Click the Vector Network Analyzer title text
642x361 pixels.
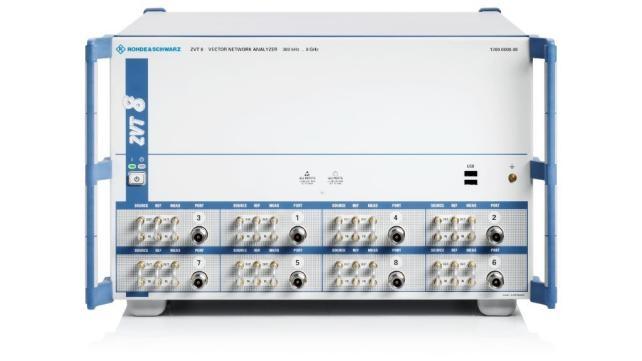(x=242, y=49)
